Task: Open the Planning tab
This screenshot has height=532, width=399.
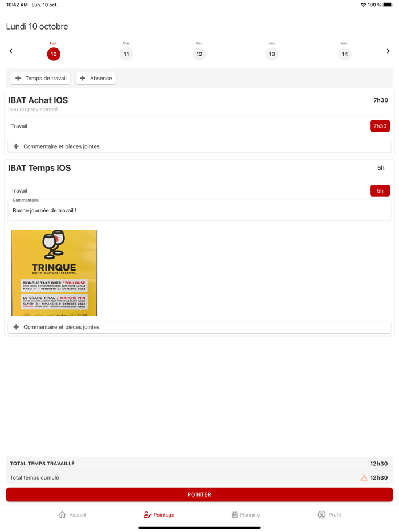Action: (246, 515)
